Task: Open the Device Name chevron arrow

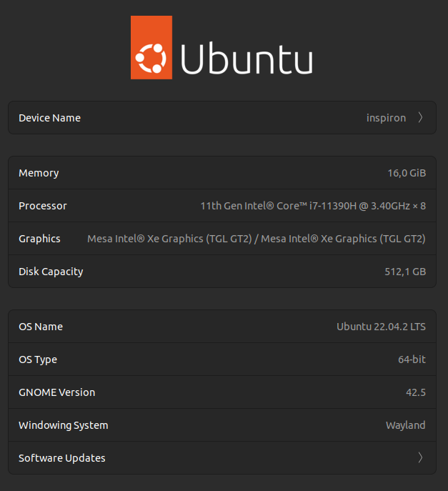Action: tap(420, 118)
